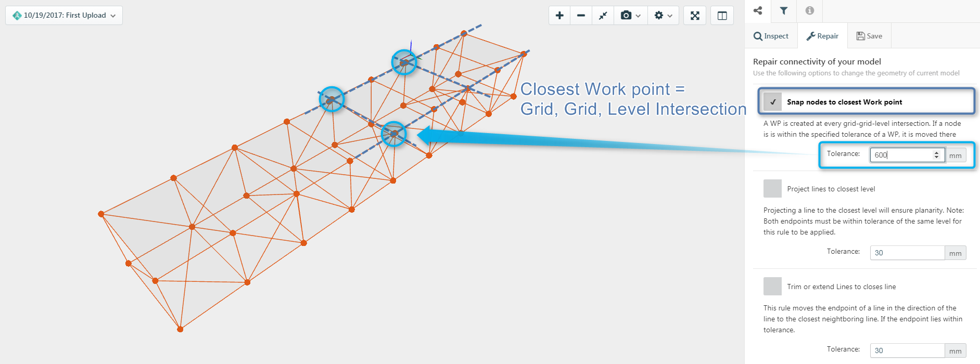Switch to the Repair tab
This screenshot has height=364, width=980.
point(822,36)
